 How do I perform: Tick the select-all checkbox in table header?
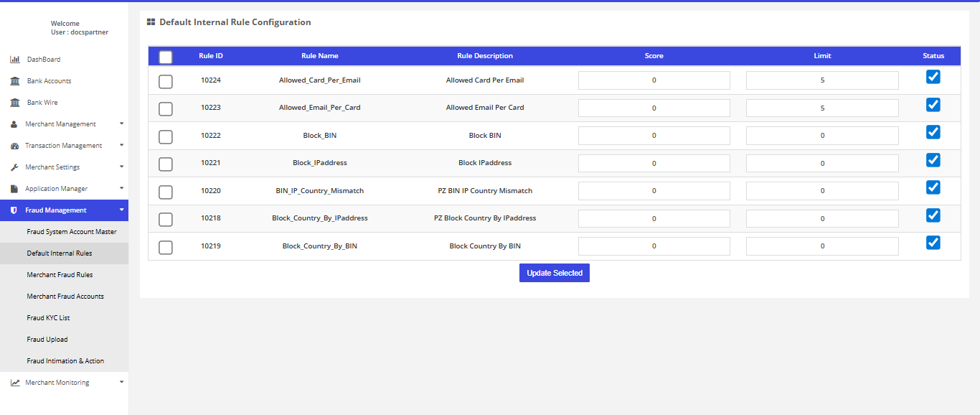click(x=166, y=57)
